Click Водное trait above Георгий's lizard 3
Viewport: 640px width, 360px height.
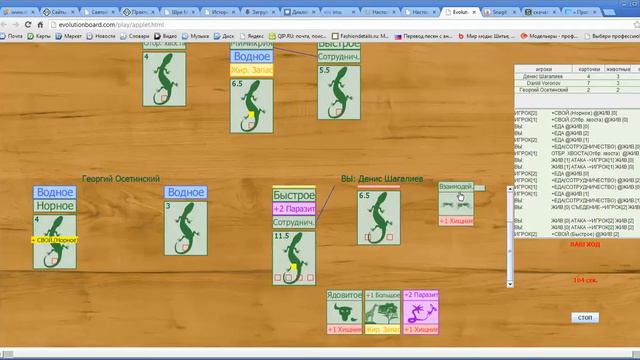coord(186,192)
